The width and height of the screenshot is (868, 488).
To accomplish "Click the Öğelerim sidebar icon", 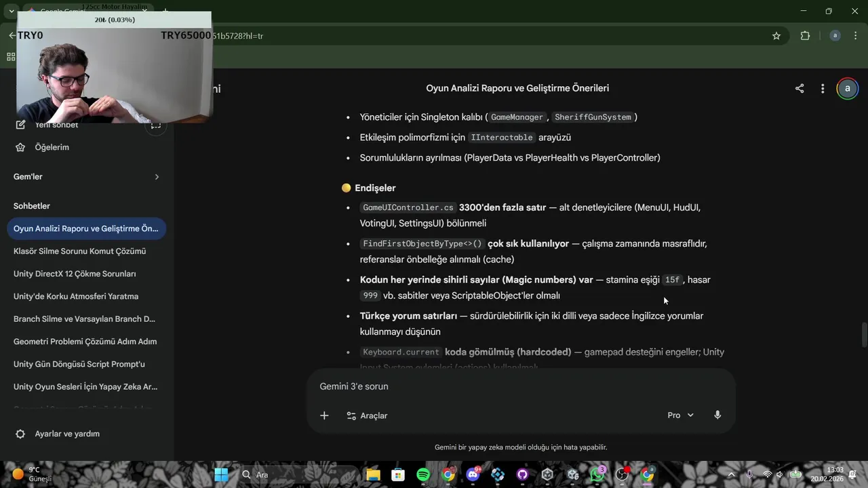I will [x=20, y=147].
